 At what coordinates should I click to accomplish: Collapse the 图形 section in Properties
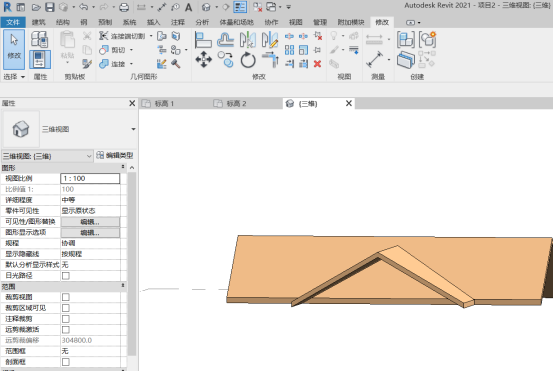tap(123, 167)
